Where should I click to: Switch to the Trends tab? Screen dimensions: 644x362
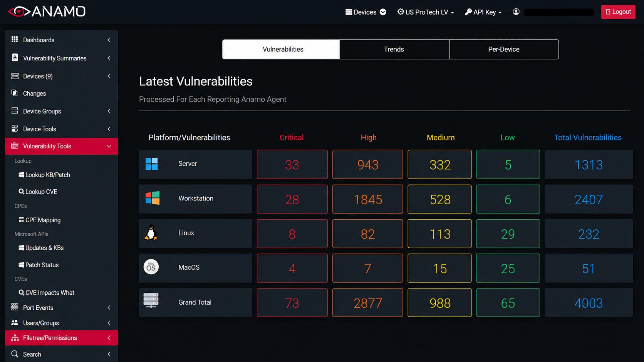coord(394,49)
